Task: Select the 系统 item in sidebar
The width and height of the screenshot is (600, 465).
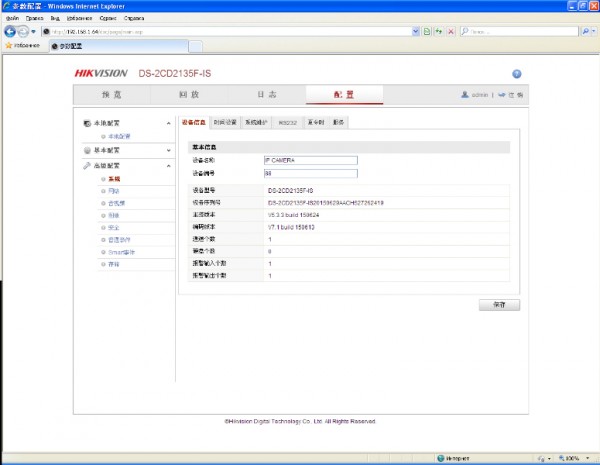Action: tap(114, 179)
